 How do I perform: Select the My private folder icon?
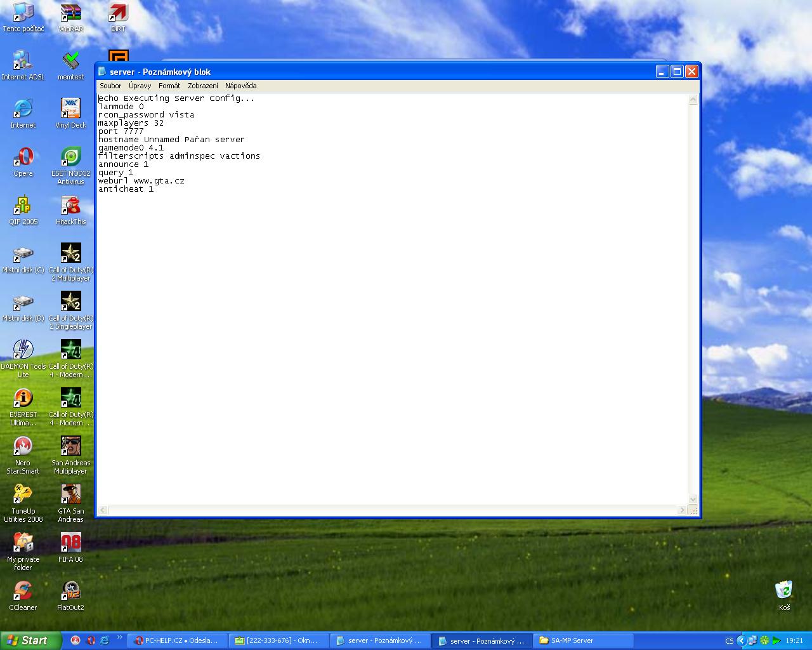click(x=23, y=552)
